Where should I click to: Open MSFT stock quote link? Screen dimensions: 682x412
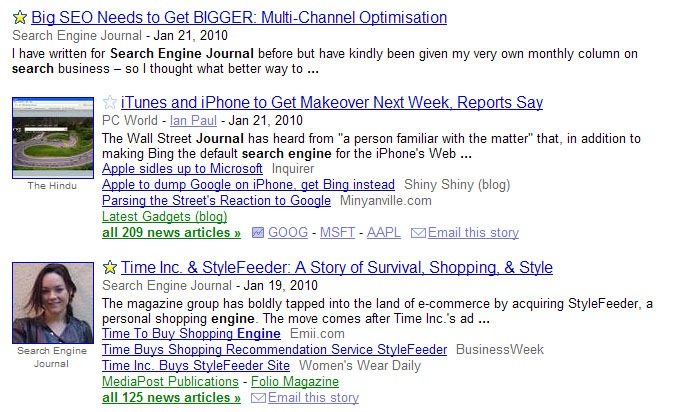(x=338, y=232)
